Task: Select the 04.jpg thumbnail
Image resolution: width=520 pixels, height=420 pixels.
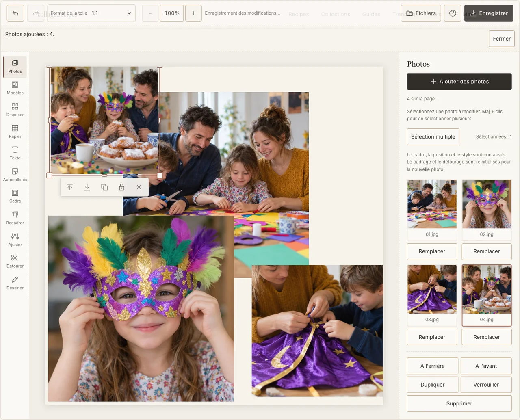Action: 487,295
